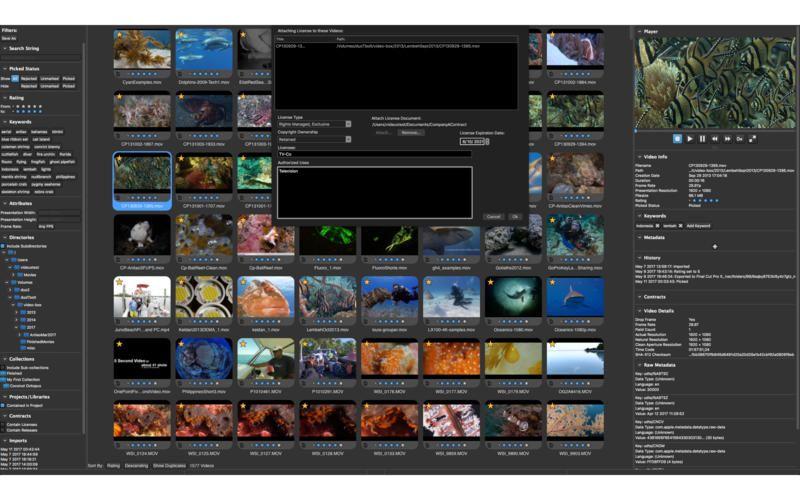
Task: Click the Show Duplicates button
Action: tap(169, 465)
